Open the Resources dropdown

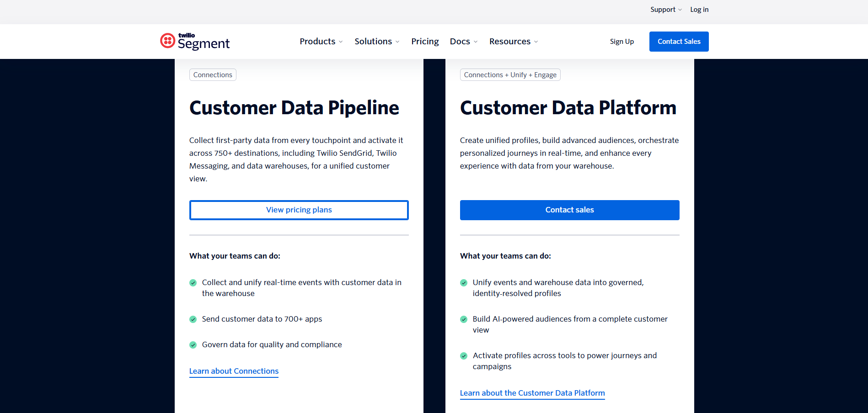coord(513,41)
